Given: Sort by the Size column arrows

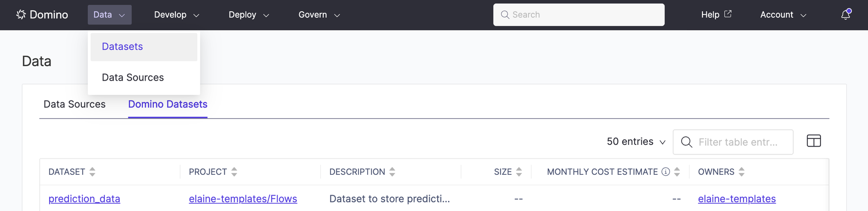Looking at the screenshot, I should pos(519,172).
